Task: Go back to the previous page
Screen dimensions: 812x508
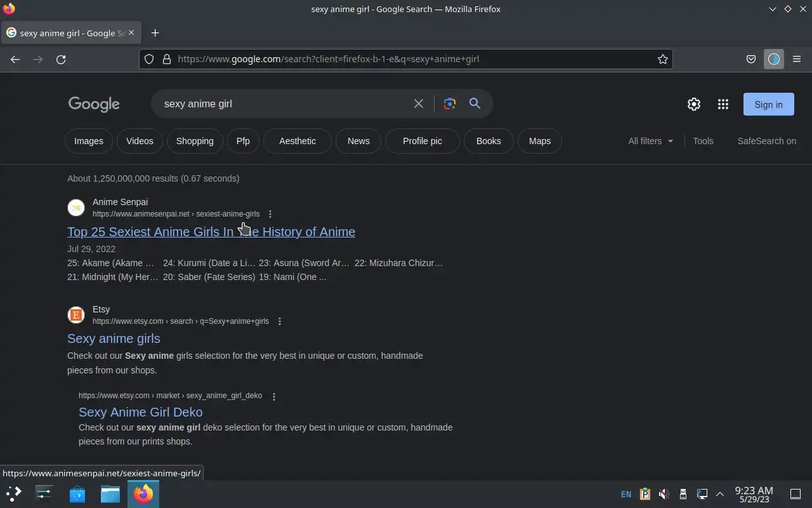Action: pos(15,59)
